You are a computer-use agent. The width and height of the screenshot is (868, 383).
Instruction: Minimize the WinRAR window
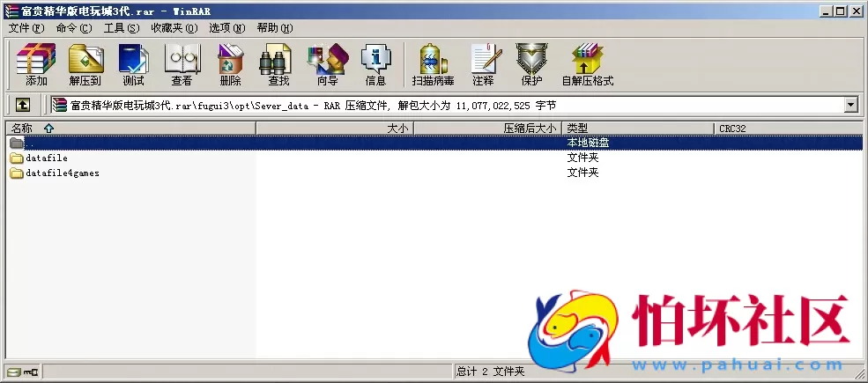(826, 11)
